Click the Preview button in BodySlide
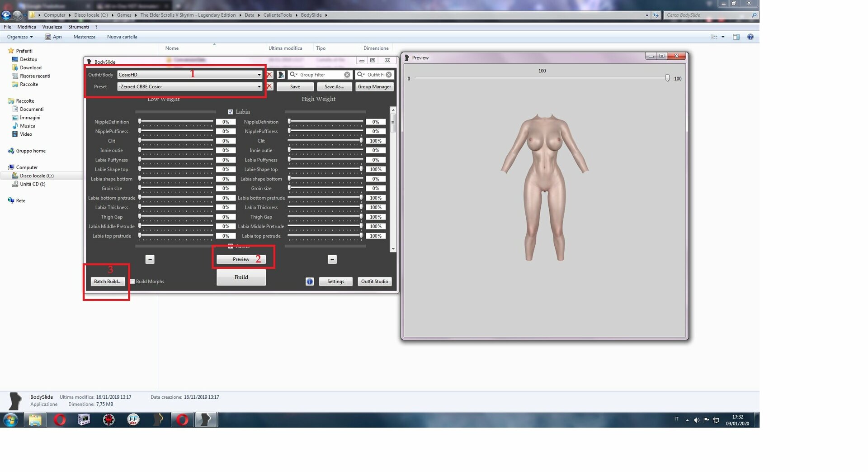This screenshot has width=868, height=472. pos(241,259)
